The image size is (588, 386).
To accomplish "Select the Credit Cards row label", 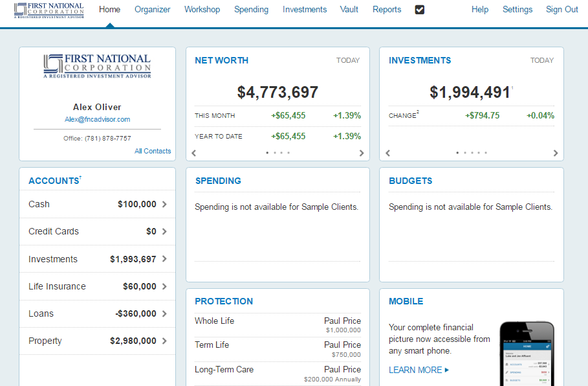I will point(54,232).
